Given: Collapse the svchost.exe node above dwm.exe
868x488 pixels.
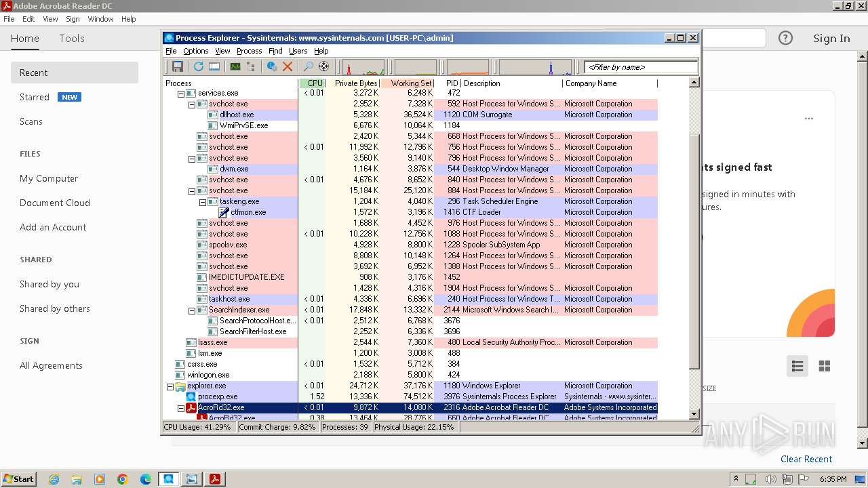Looking at the screenshot, I should (x=192, y=159).
